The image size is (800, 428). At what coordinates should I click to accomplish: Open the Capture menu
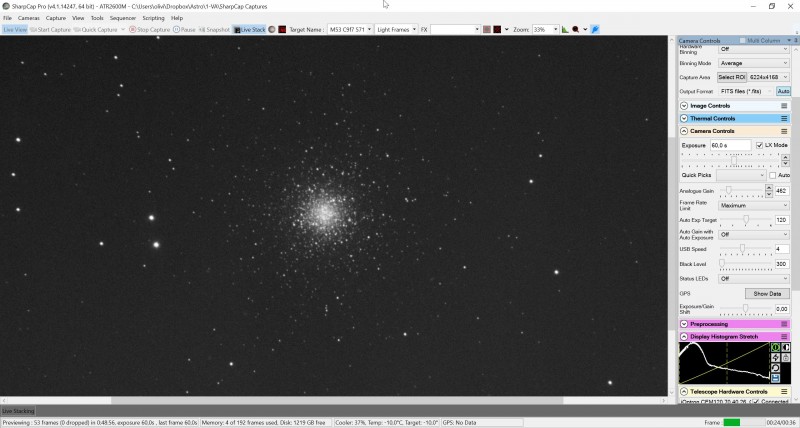click(x=56, y=18)
